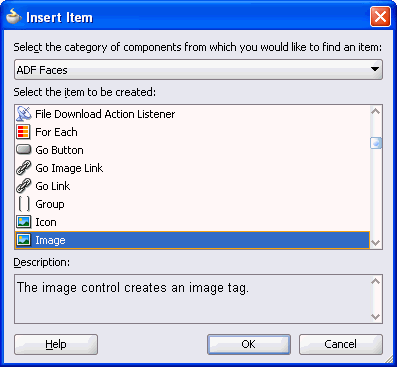Open Help for Insert Item
The image size is (397, 367).
[x=56, y=344]
